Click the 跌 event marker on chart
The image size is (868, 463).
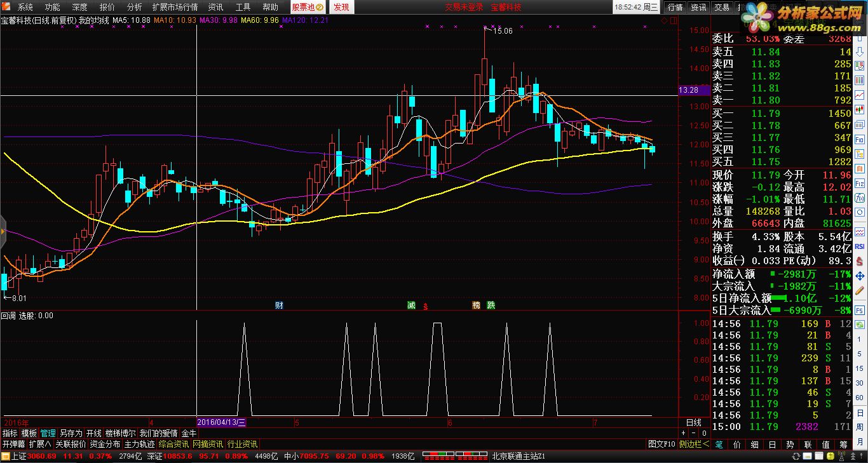click(x=491, y=305)
